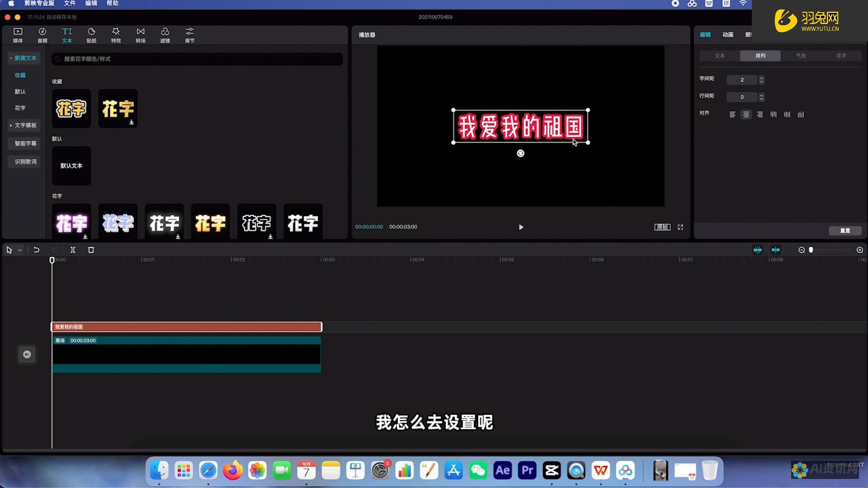Select the 文本 text tool tab
The height and width of the screenshot is (488, 868).
tap(67, 35)
